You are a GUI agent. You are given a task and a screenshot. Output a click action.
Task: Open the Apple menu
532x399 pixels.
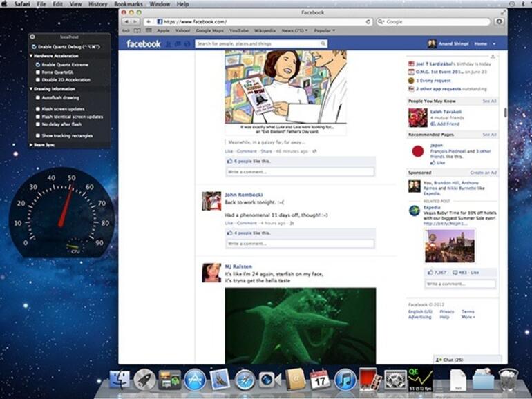pyautogui.click(x=4, y=4)
